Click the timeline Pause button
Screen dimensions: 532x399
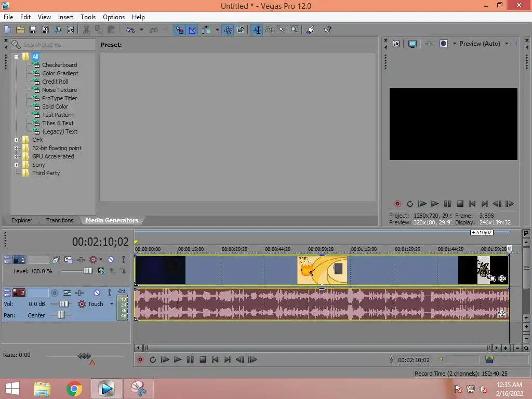190,360
